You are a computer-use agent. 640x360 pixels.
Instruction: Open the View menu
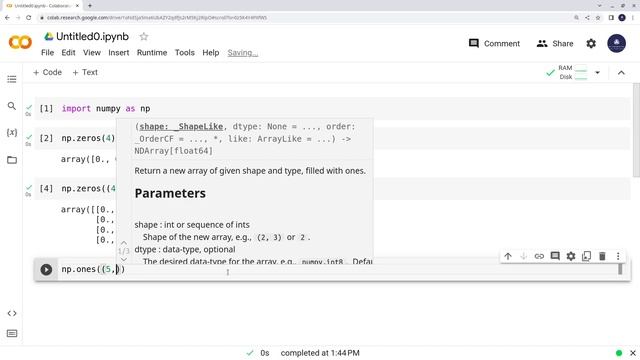pyautogui.click(x=92, y=53)
